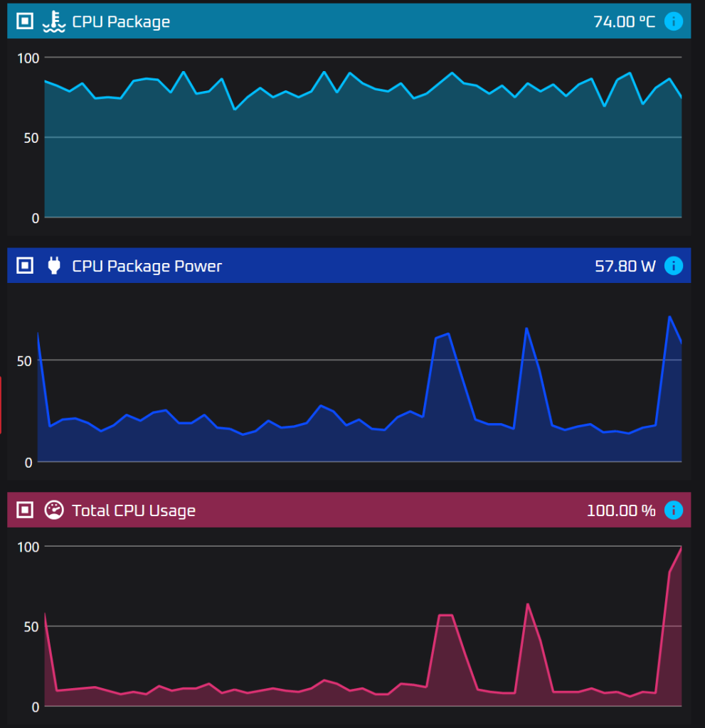Click the square icon beside CPU Package
This screenshot has width=705, height=728.
click(x=25, y=21)
